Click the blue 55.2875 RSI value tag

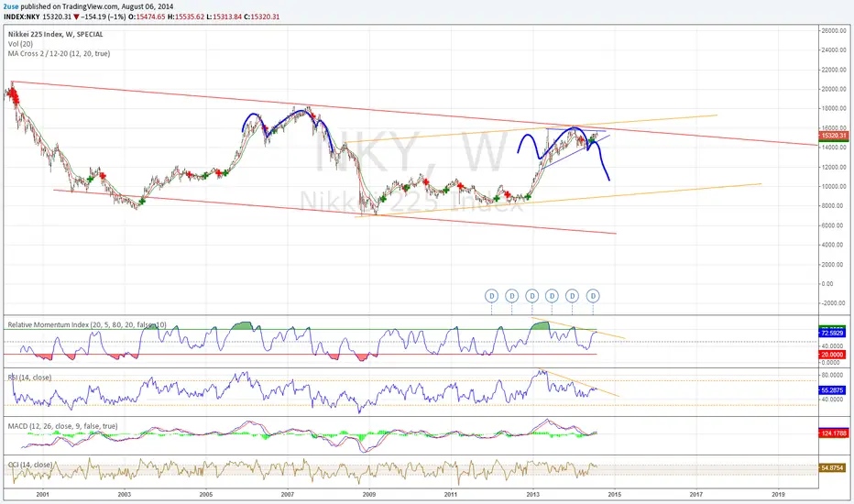click(x=832, y=390)
